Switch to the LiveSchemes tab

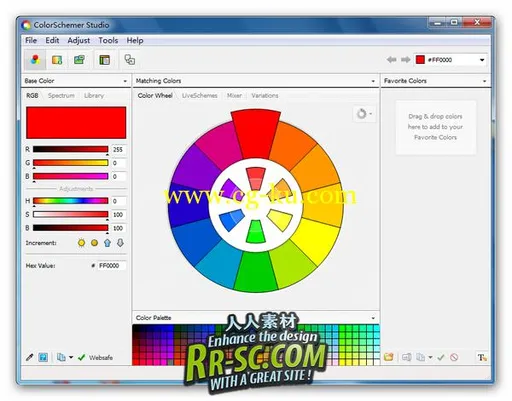click(x=200, y=96)
